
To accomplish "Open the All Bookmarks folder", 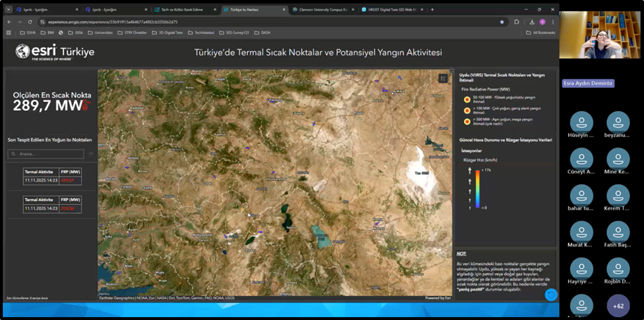I will click(541, 32).
